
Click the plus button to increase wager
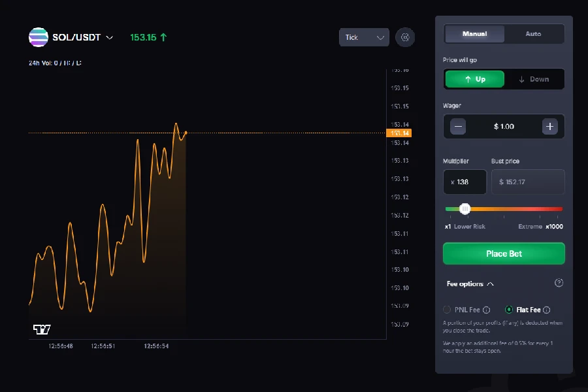[x=550, y=126]
